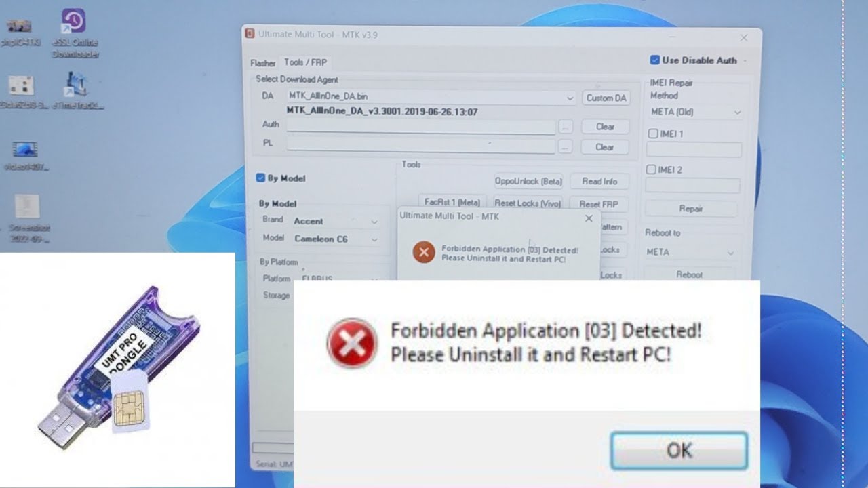This screenshot has height=488, width=868.
Task: Click the Reboot button
Action: pyautogui.click(x=690, y=274)
